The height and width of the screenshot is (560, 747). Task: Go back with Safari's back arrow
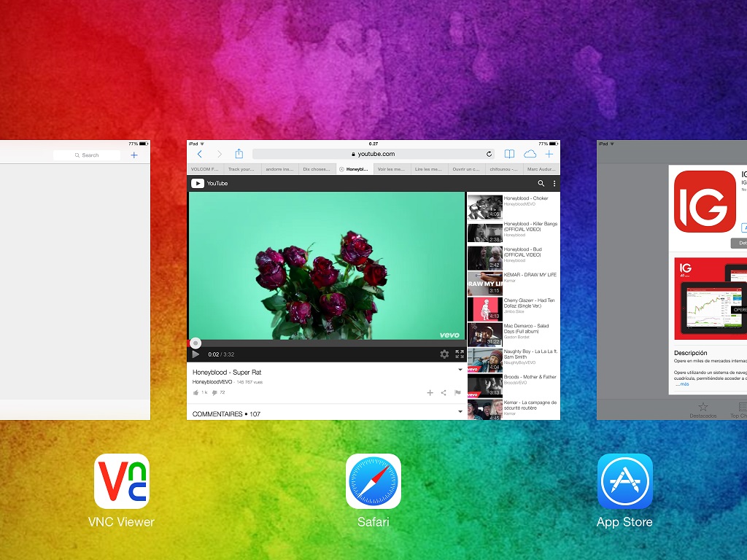200,154
